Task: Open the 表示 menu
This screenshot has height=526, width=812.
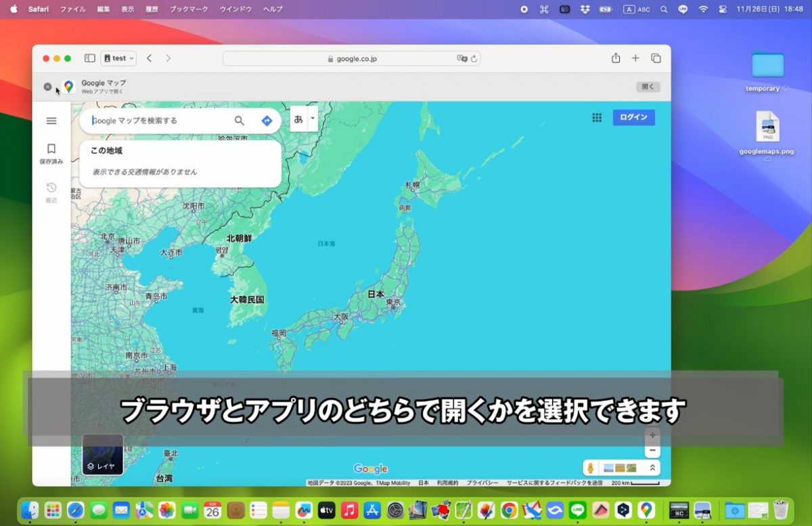Action: (127, 9)
